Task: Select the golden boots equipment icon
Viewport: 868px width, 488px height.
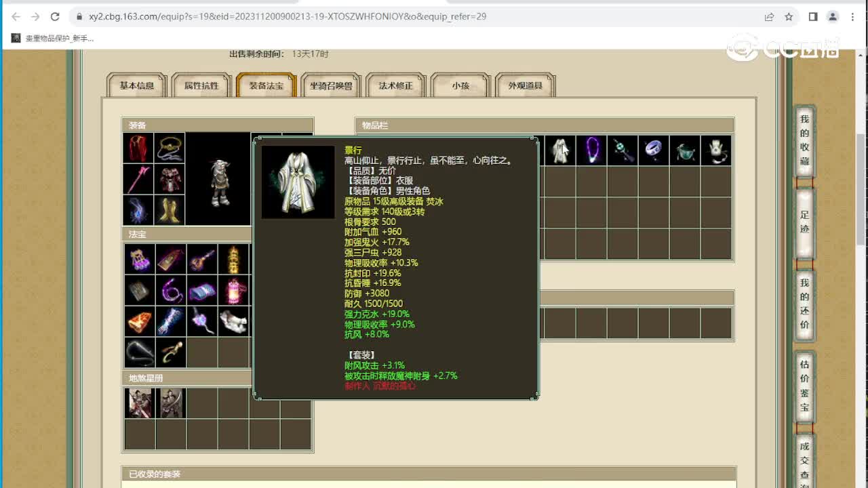Action: pos(170,211)
